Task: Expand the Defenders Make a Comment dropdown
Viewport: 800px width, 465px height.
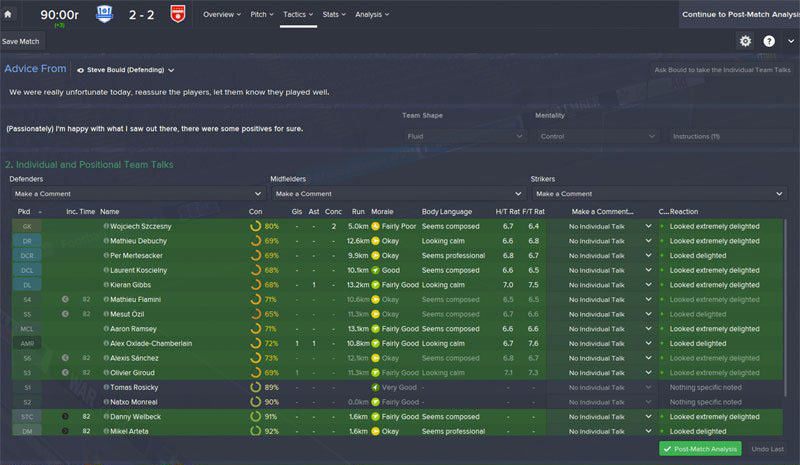Action: tap(137, 194)
